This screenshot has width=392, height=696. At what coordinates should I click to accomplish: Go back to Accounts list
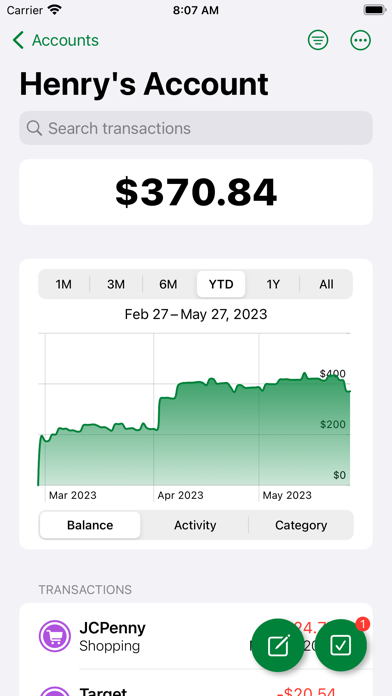point(55,40)
